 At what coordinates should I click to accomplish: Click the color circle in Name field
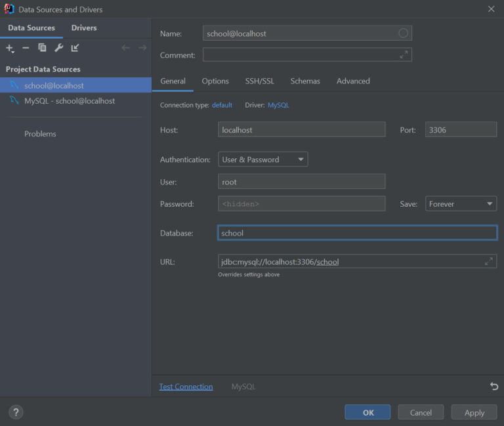(x=403, y=33)
